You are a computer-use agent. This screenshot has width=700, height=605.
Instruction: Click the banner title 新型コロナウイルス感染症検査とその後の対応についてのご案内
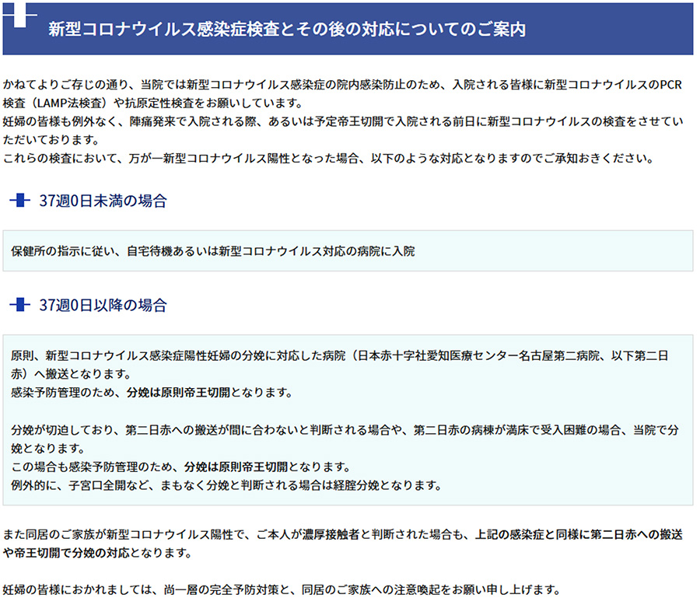(x=286, y=30)
